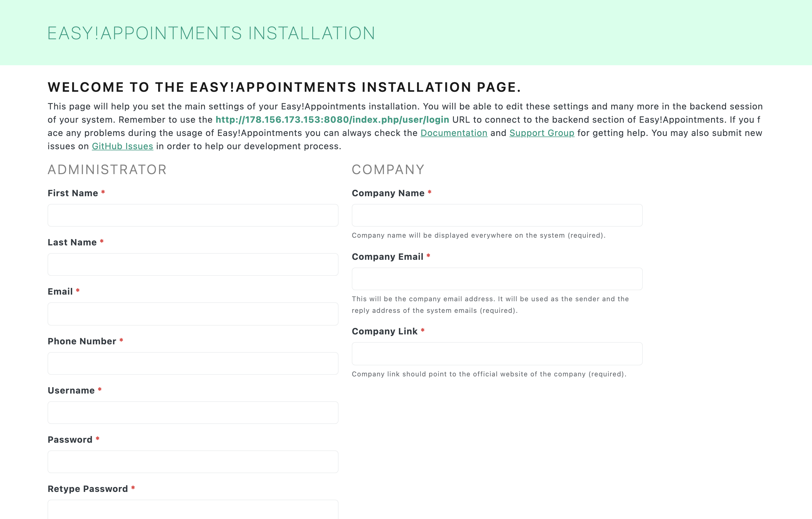Click the Company Name input field
The width and height of the screenshot is (812, 519).
pyautogui.click(x=497, y=215)
